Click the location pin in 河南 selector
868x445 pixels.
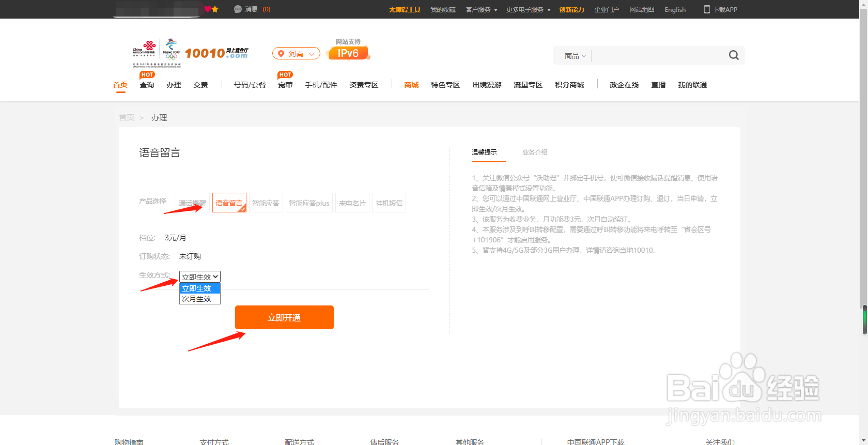[x=281, y=54]
